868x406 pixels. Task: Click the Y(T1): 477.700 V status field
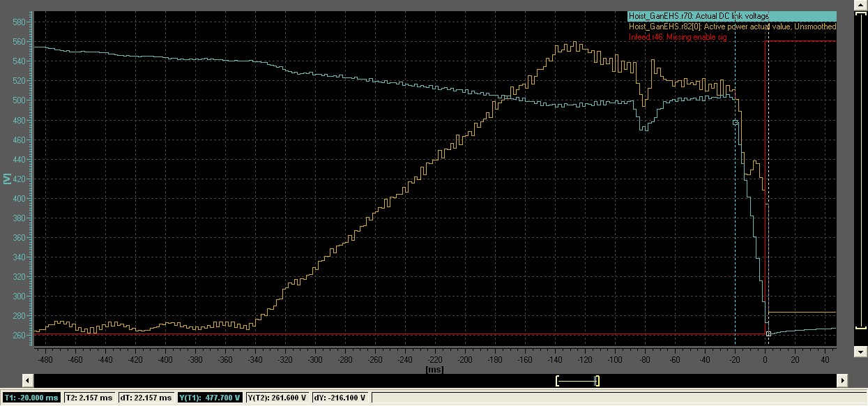pos(210,398)
